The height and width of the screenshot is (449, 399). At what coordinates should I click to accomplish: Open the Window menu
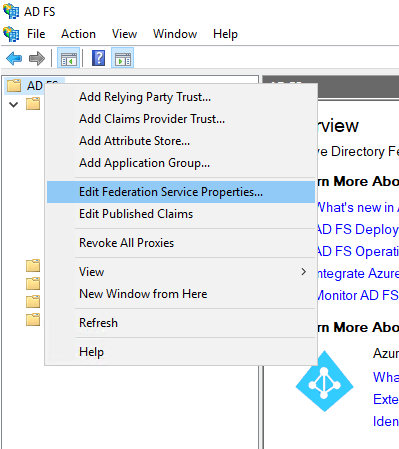175,34
